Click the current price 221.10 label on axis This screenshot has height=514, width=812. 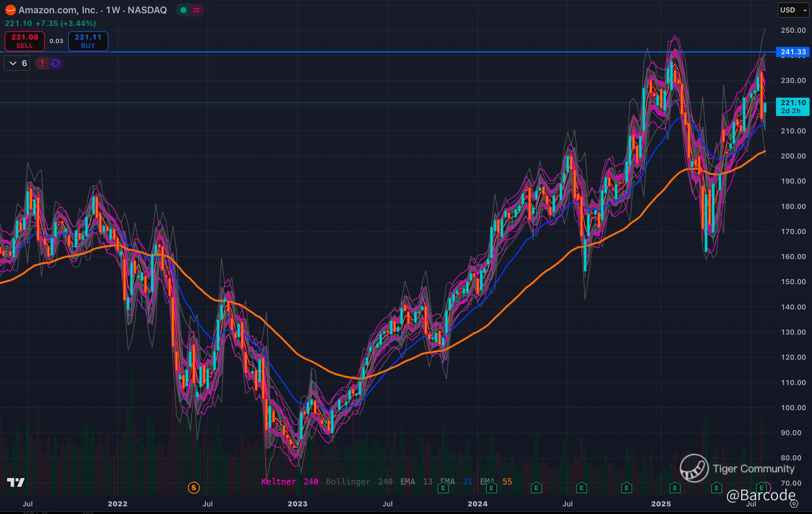[793, 102]
